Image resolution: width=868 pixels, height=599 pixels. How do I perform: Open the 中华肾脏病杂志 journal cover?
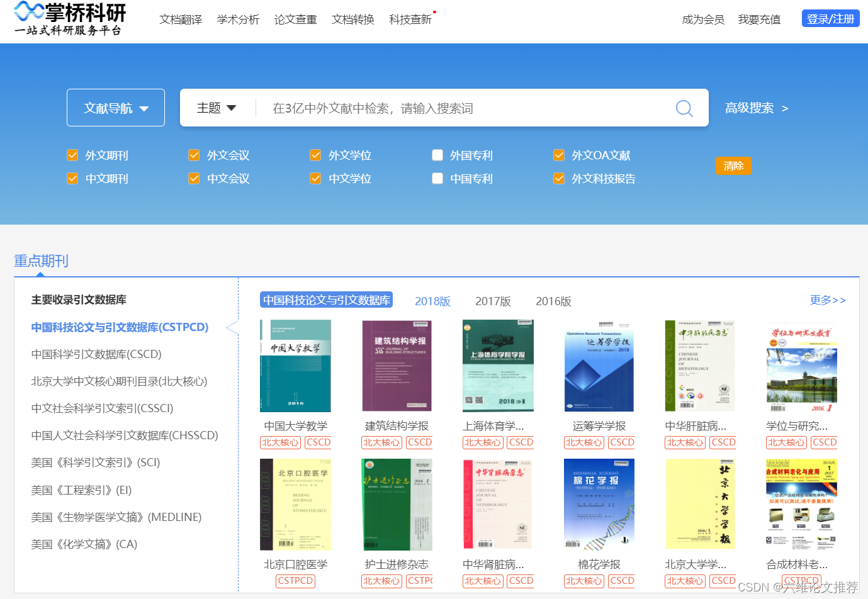[498, 505]
